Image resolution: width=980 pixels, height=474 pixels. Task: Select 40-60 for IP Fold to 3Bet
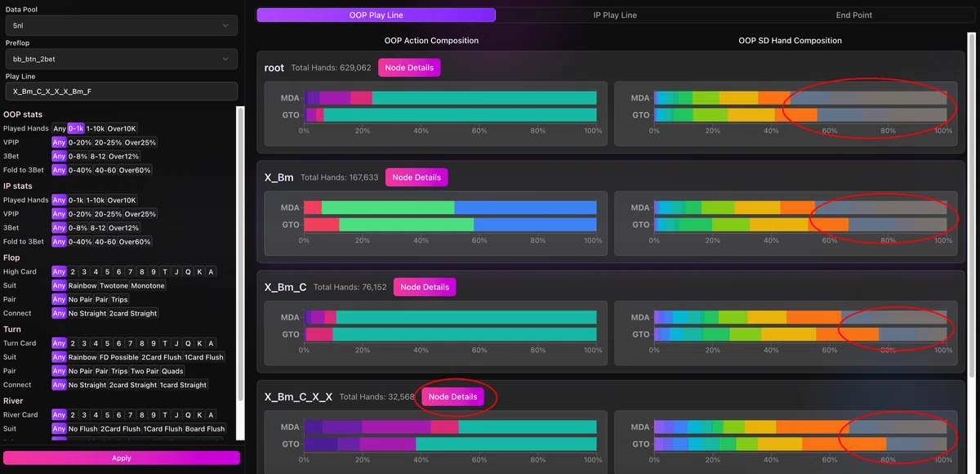[x=105, y=242]
